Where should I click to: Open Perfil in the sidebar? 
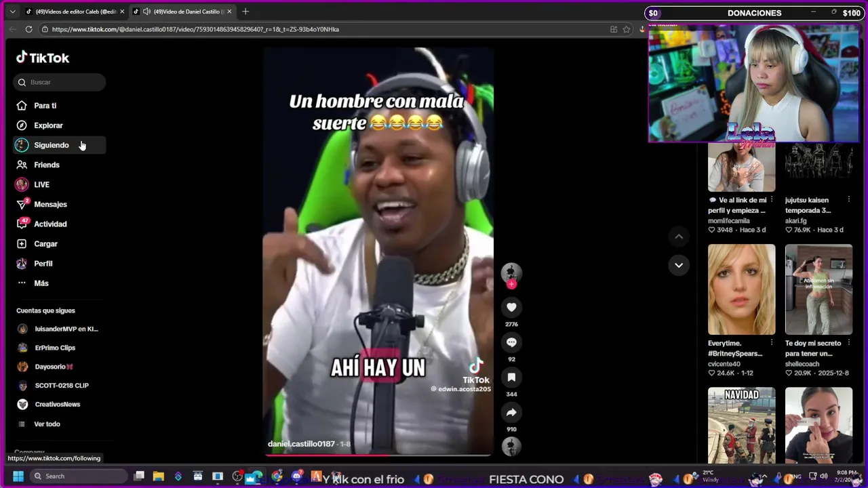click(60, 263)
